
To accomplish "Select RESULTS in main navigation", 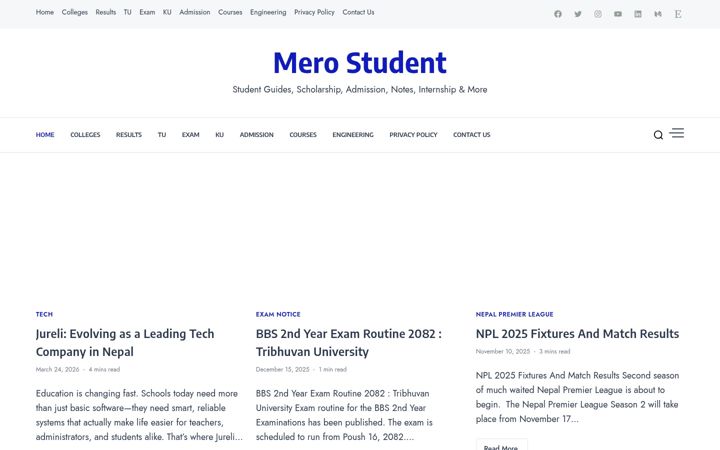I will (x=129, y=135).
